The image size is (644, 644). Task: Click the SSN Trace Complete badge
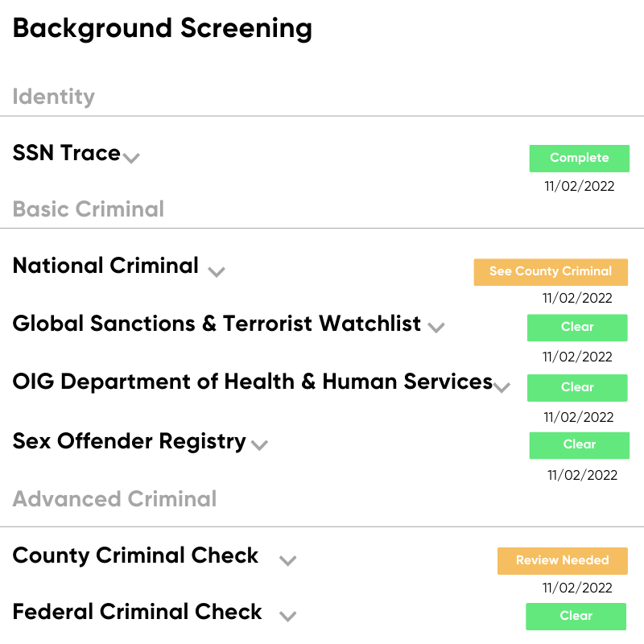click(x=579, y=158)
